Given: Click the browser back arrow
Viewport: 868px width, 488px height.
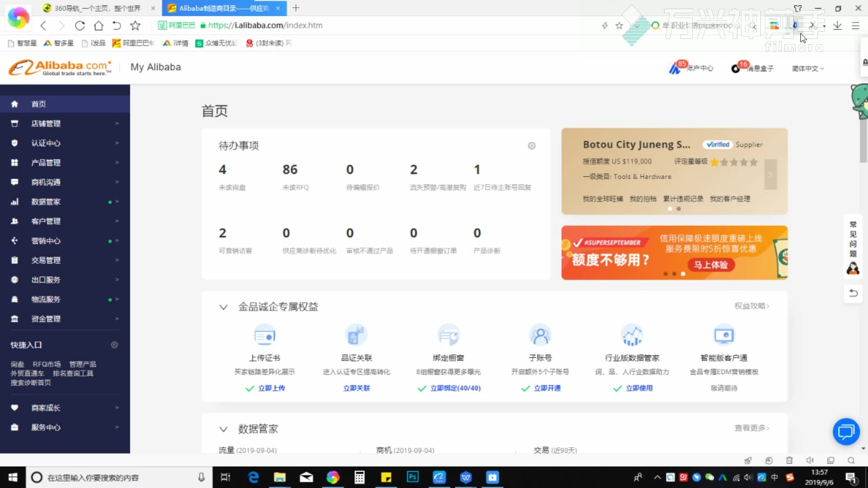Looking at the screenshot, I should point(43,26).
